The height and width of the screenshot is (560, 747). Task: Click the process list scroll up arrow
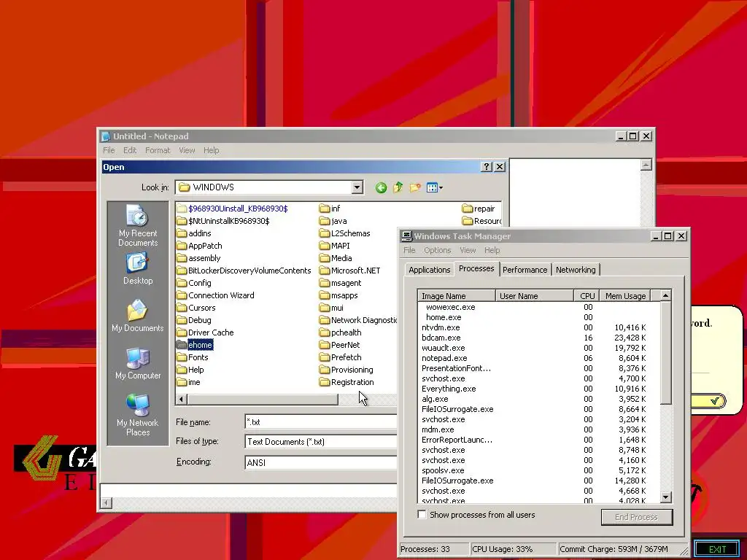tap(665, 296)
